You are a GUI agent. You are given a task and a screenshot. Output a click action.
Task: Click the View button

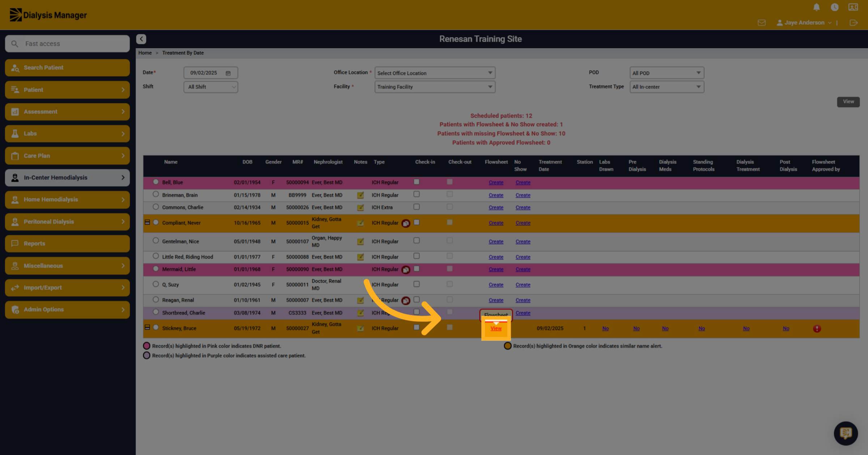(848, 102)
